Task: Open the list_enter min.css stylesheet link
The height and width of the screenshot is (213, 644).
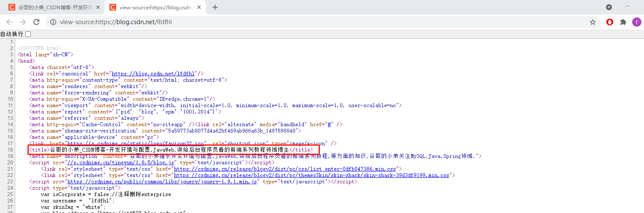Action: pyautogui.click(x=284, y=169)
